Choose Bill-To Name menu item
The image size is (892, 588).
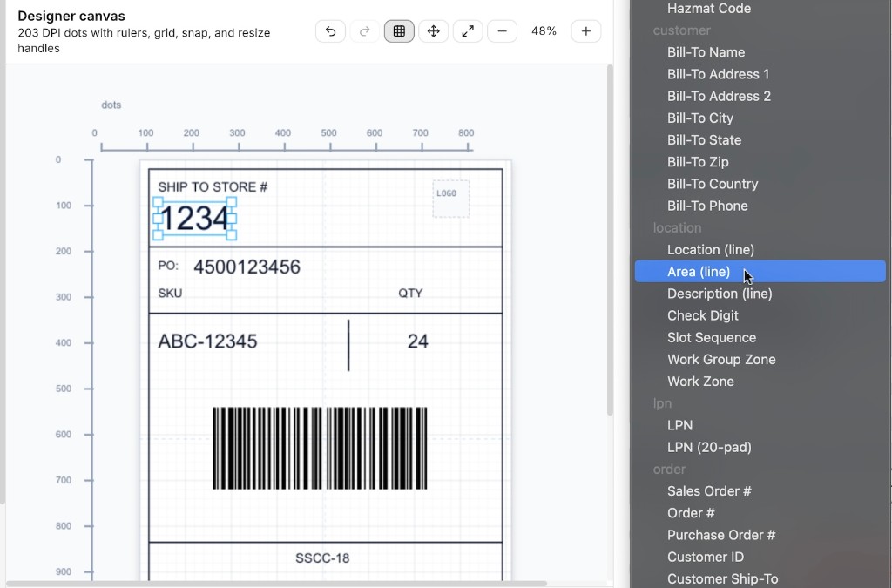tap(760, 52)
